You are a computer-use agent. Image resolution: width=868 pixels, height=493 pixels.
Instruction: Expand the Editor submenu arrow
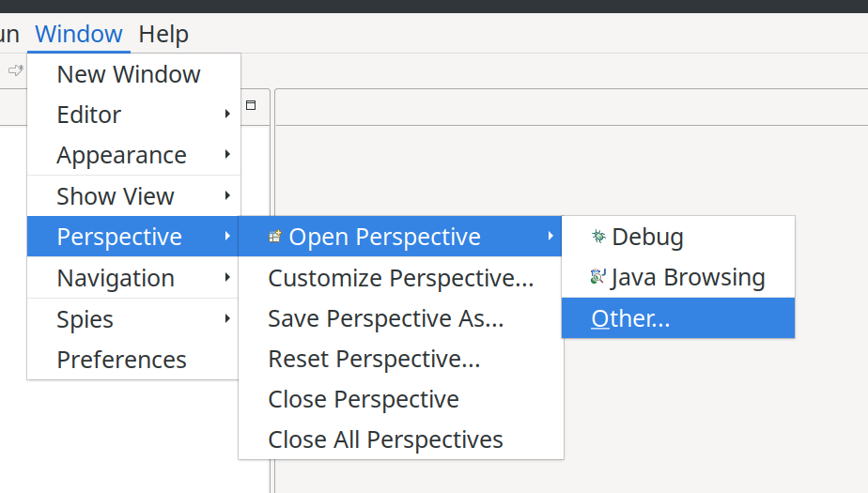(x=227, y=114)
